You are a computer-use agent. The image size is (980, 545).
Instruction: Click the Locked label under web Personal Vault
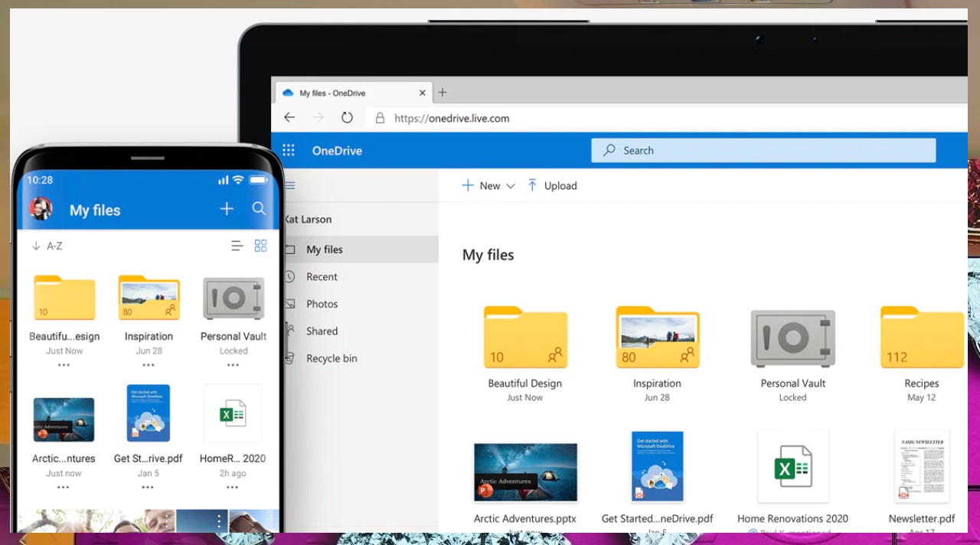[792, 398]
